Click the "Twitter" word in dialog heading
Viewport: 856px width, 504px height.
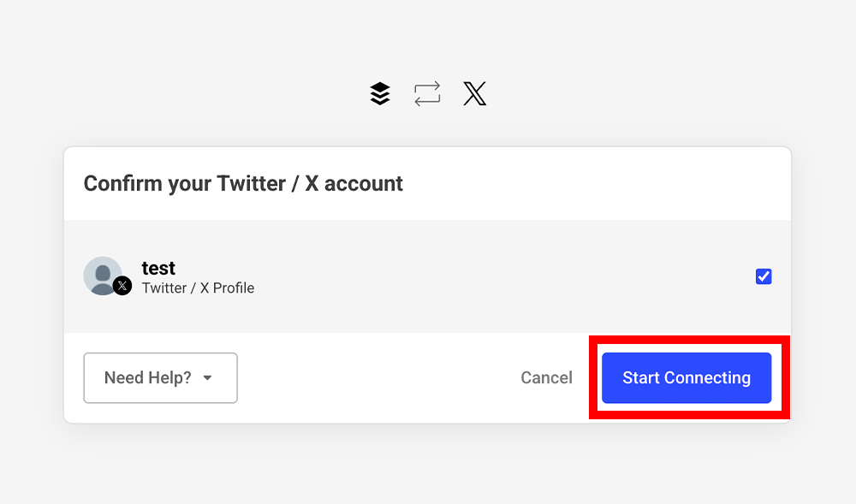click(x=251, y=183)
